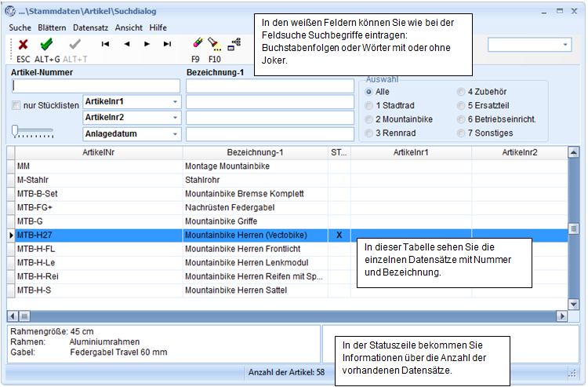
Task: Click the red X cancel (ESC) icon
Action: (24, 44)
